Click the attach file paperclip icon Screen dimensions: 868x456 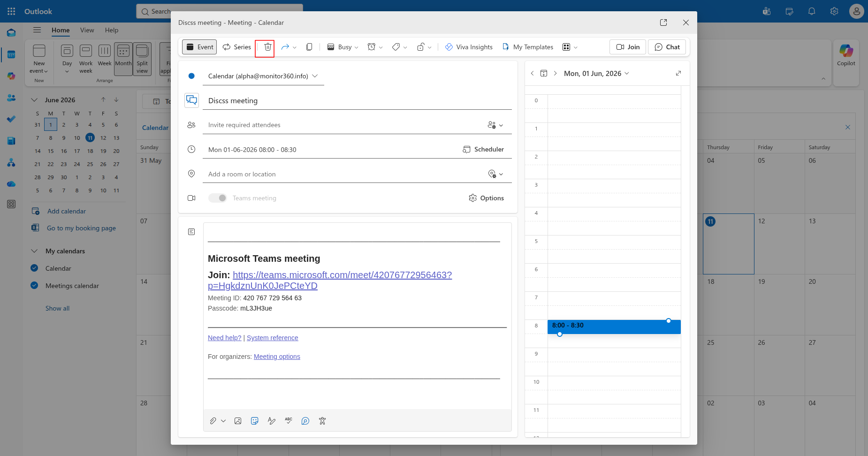tap(213, 421)
